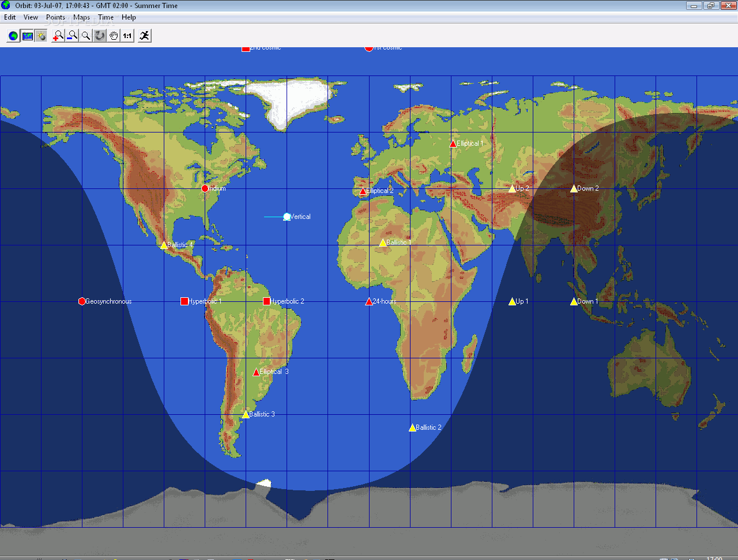Open the View menu

click(31, 17)
